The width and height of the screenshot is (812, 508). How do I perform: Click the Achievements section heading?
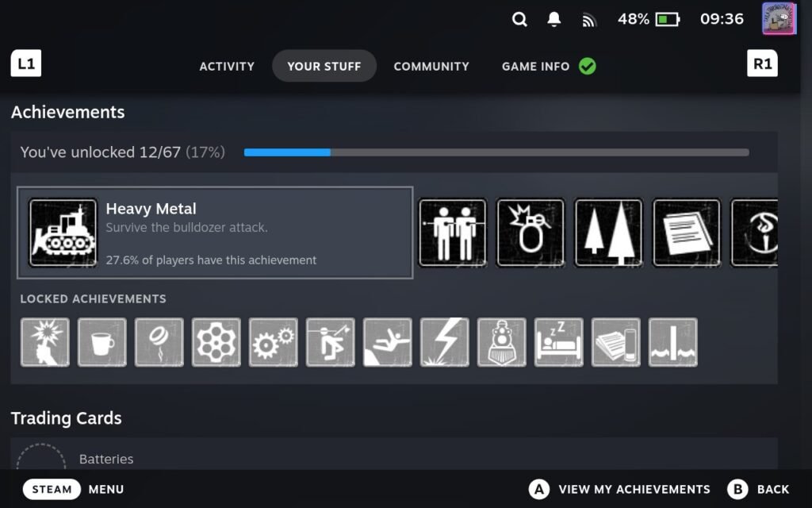(x=68, y=112)
